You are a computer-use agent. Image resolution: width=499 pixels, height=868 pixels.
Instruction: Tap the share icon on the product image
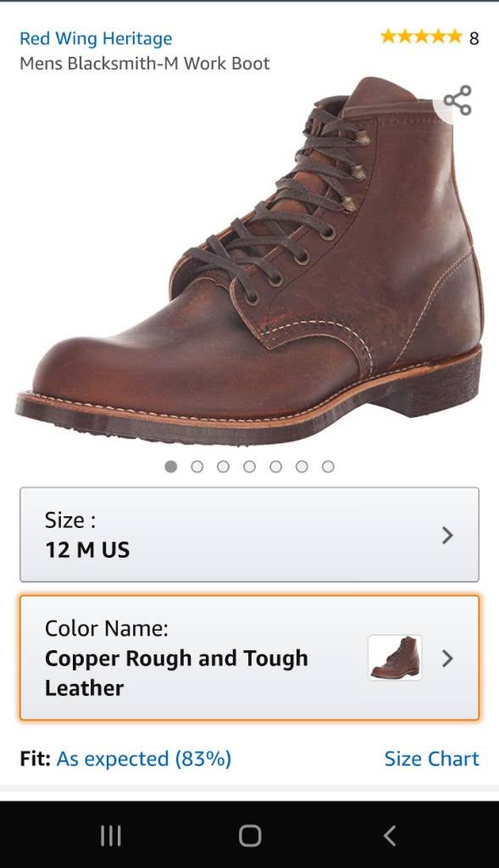tap(460, 101)
